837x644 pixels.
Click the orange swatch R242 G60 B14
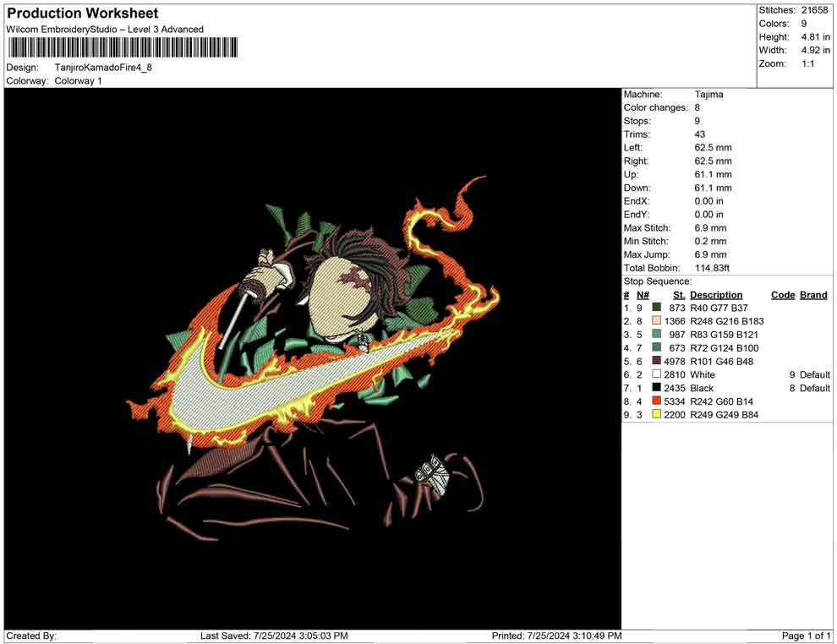point(657,401)
